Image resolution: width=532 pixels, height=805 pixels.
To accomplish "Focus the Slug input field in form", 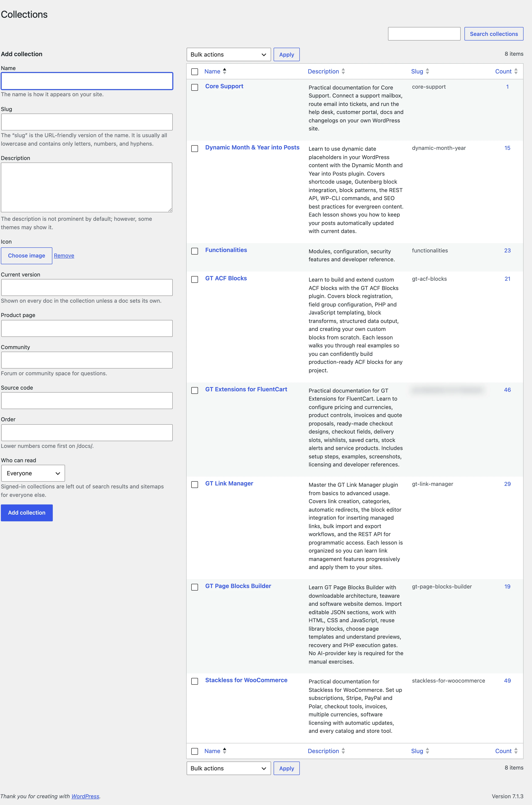I will coord(87,122).
